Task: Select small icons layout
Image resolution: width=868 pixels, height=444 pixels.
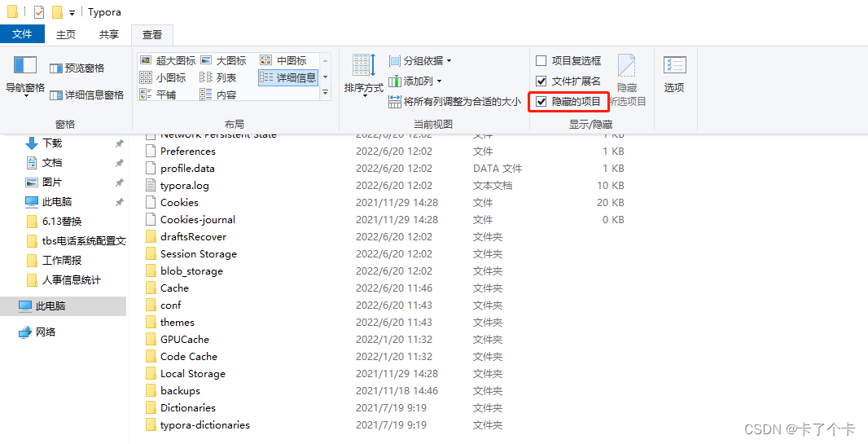Action: coord(163,77)
